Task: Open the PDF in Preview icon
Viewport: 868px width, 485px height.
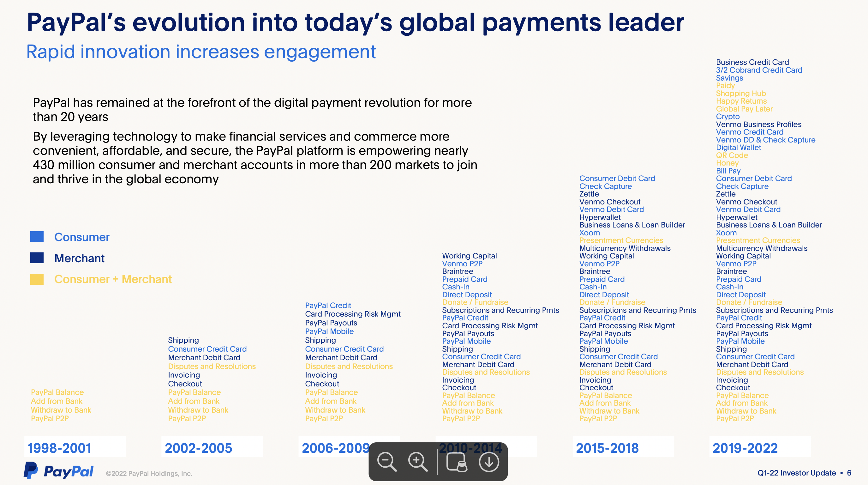Action: tap(457, 461)
